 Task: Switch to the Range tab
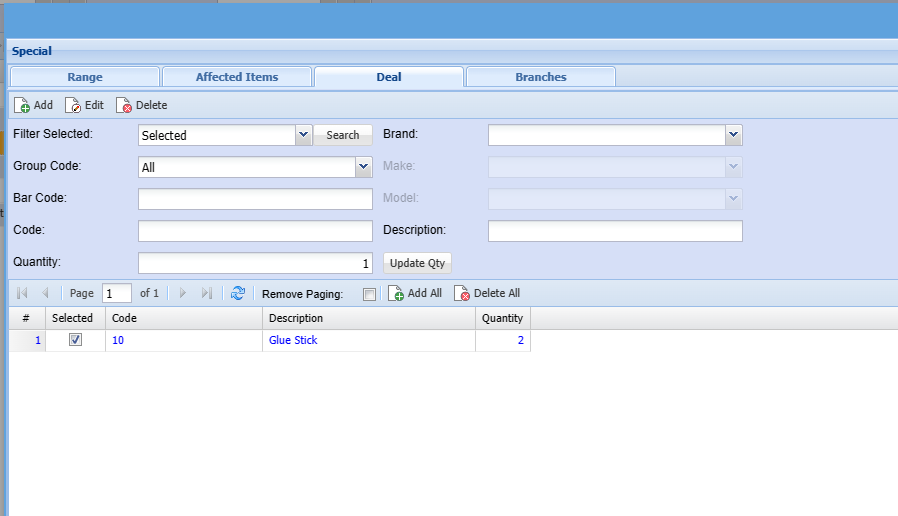pos(85,77)
